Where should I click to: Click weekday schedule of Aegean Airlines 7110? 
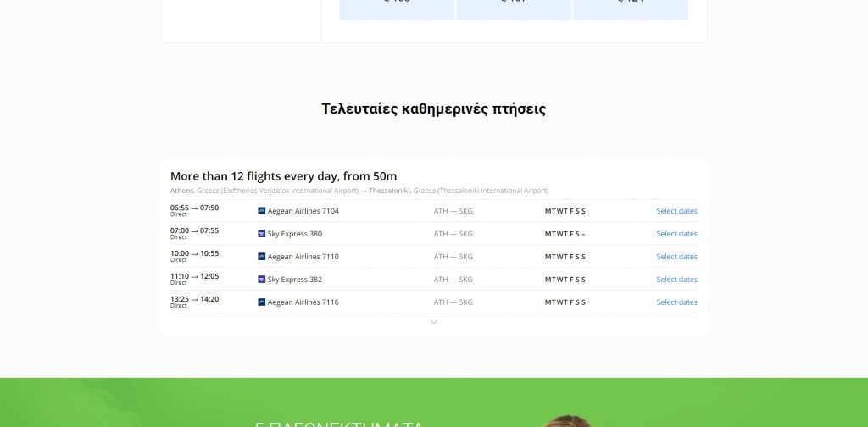click(x=565, y=256)
